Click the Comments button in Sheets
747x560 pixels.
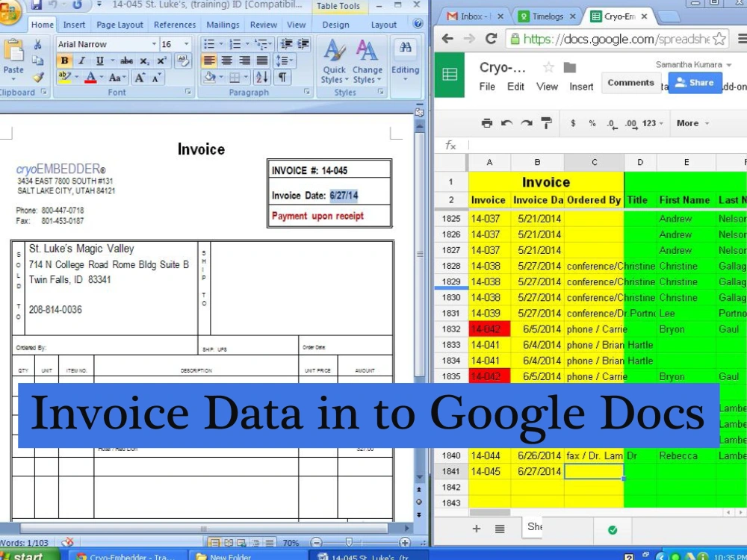pos(630,83)
